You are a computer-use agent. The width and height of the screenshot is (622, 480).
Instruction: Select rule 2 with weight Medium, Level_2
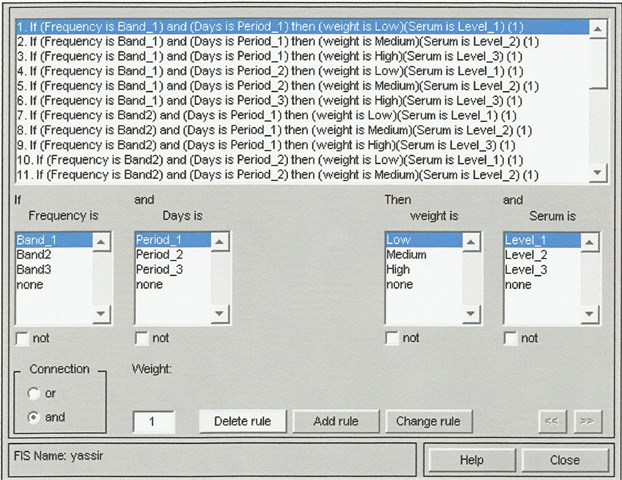coord(302,42)
